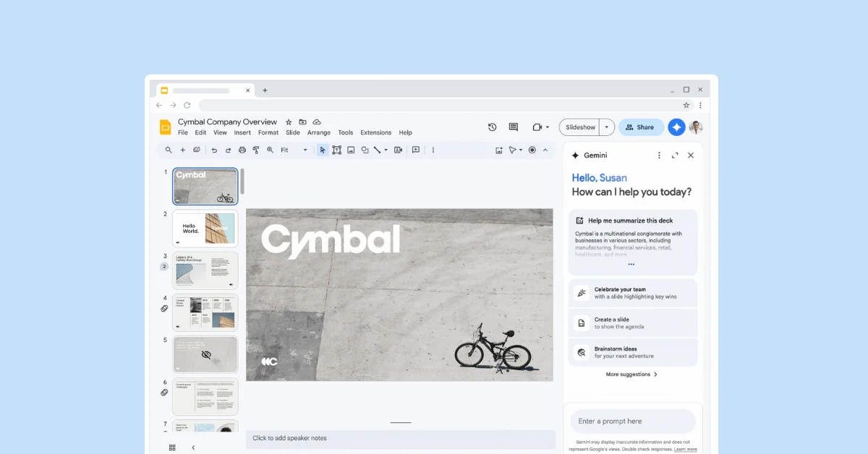Click the add comment toolbar icon
868x454 pixels.
coord(416,150)
